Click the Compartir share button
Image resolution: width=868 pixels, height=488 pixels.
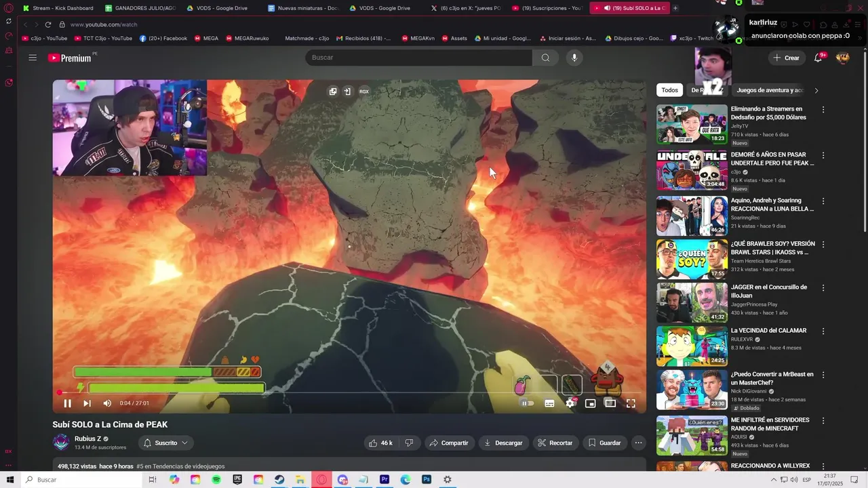(450, 443)
